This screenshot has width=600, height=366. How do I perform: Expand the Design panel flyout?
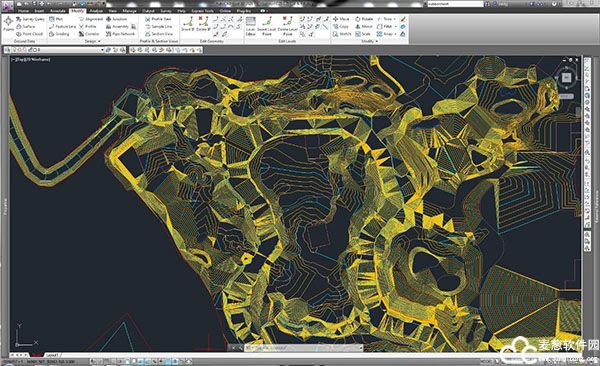click(93, 41)
